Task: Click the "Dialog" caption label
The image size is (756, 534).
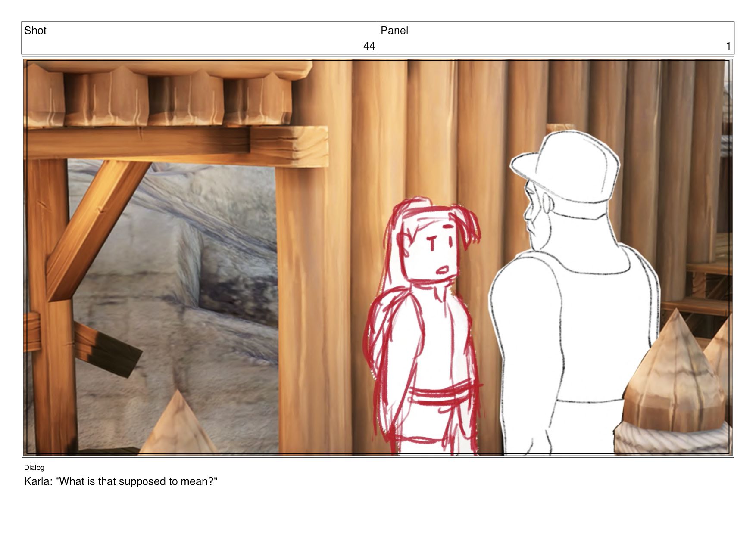Action: (x=34, y=468)
